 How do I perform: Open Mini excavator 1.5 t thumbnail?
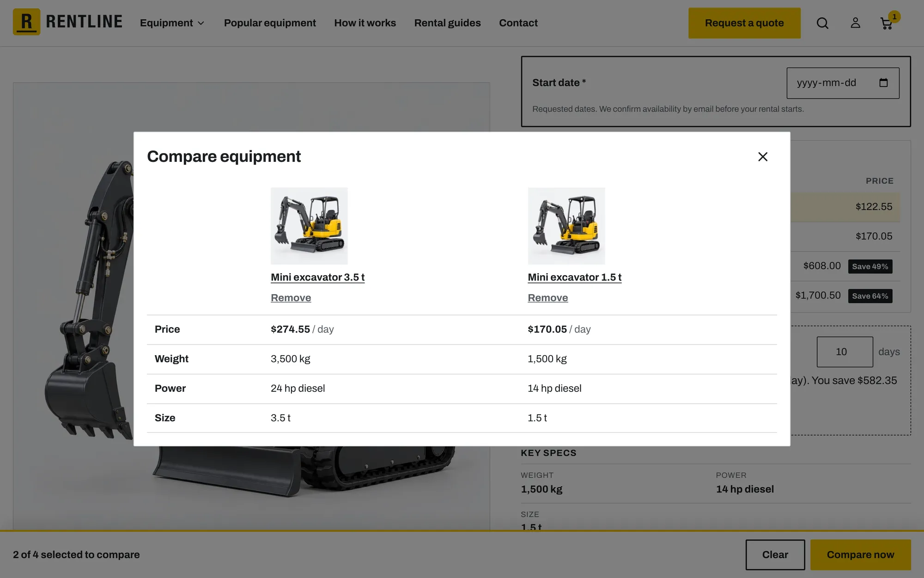coord(566,226)
